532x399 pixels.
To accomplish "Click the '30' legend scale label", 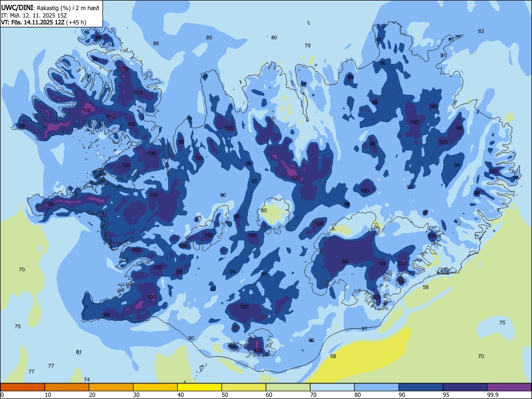I will (x=136, y=395).
